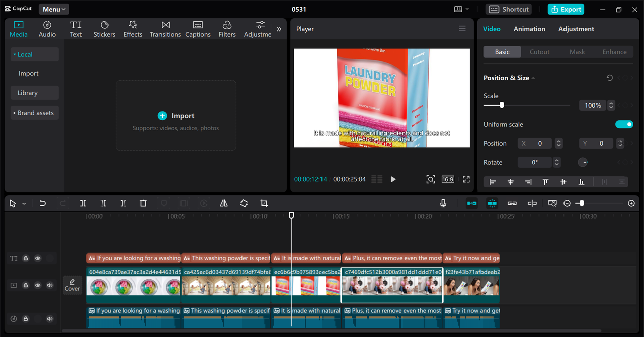
Task: Zoom out the timeline
Action: coord(567,203)
